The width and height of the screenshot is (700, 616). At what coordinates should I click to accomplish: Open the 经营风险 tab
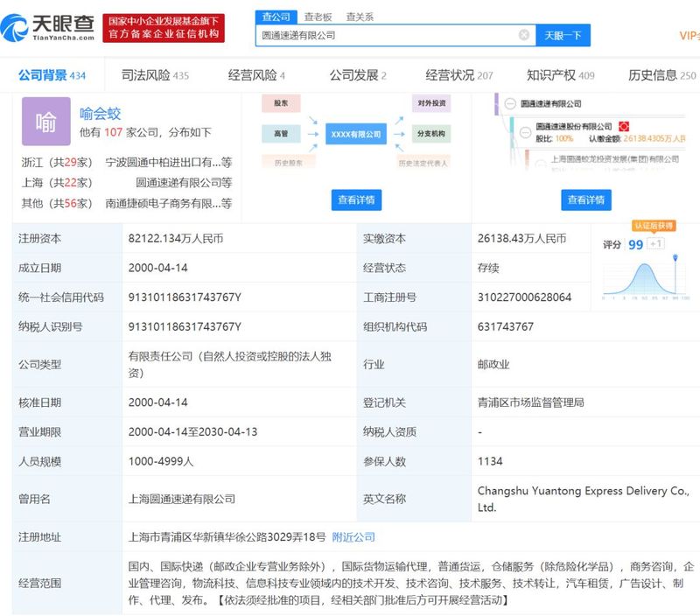click(x=256, y=75)
